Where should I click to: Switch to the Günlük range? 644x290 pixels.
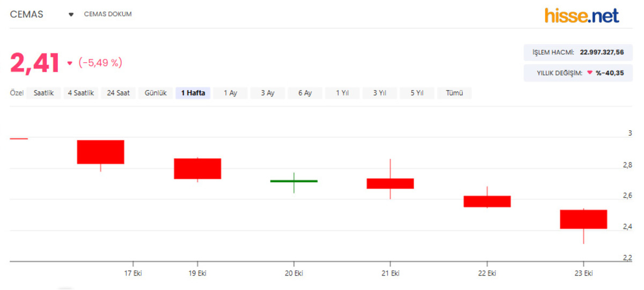click(x=156, y=93)
